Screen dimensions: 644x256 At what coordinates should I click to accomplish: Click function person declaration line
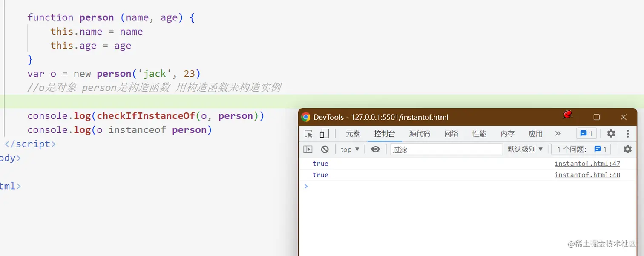pos(111,17)
